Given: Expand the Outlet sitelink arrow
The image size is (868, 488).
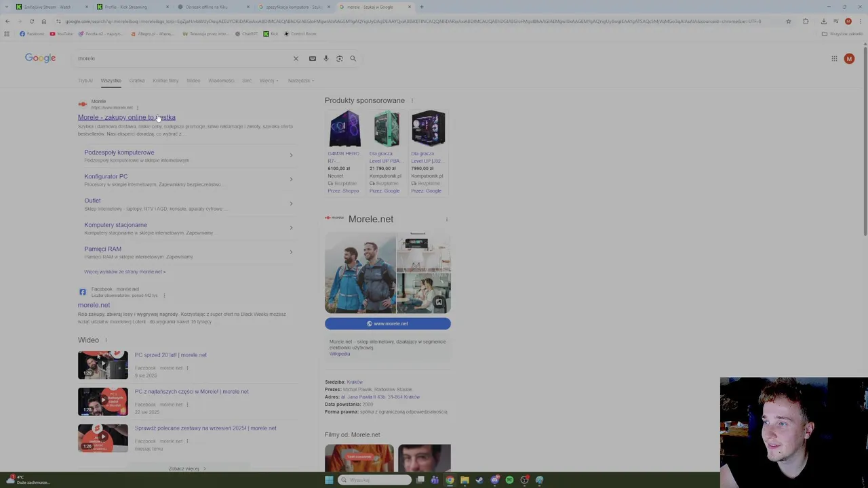Looking at the screenshot, I should [x=291, y=203].
